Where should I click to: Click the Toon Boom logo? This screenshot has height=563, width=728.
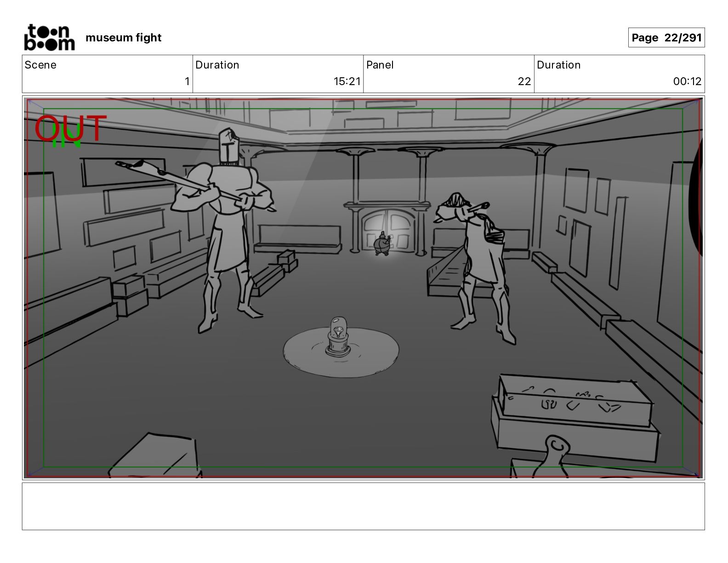[x=49, y=37]
